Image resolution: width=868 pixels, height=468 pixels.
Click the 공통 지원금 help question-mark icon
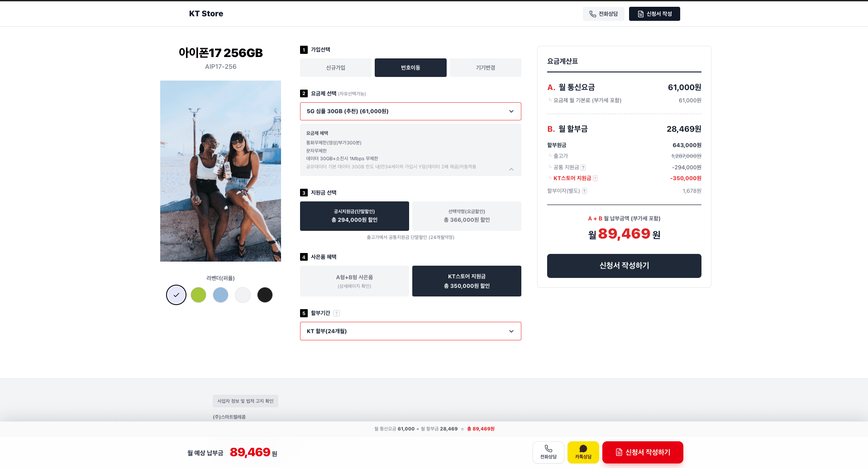583,167
